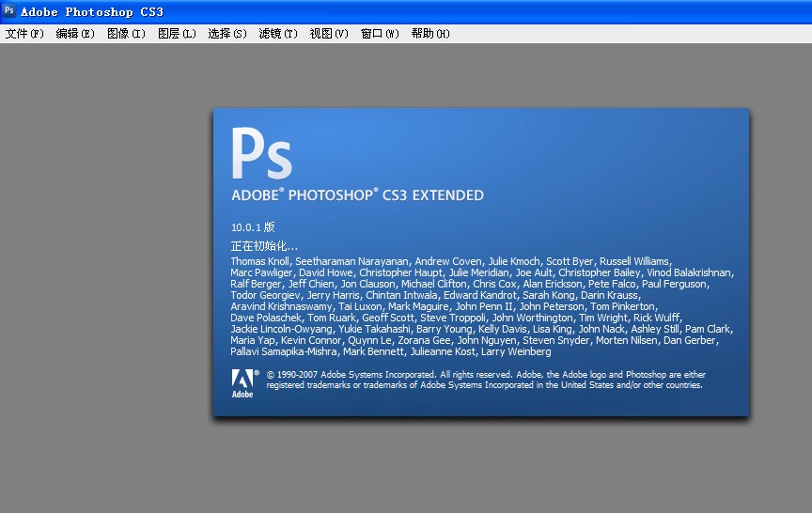Click the 10.0.1 版 version text
Viewport: 812px width, 513px height.
point(253,226)
